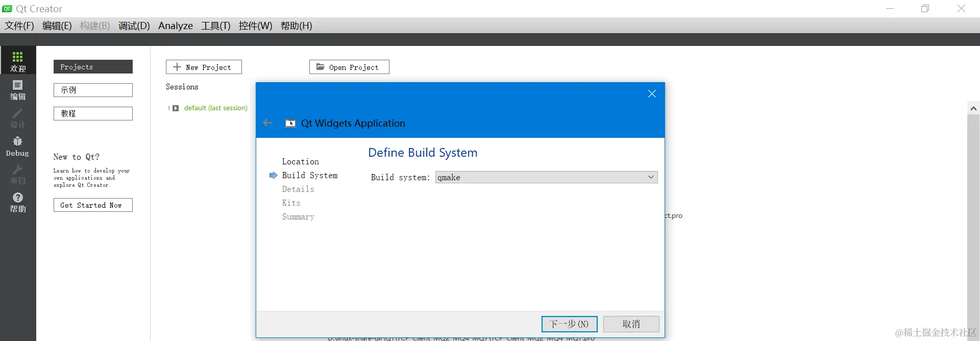
Task: Click the default session play icon
Action: tap(176, 108)
